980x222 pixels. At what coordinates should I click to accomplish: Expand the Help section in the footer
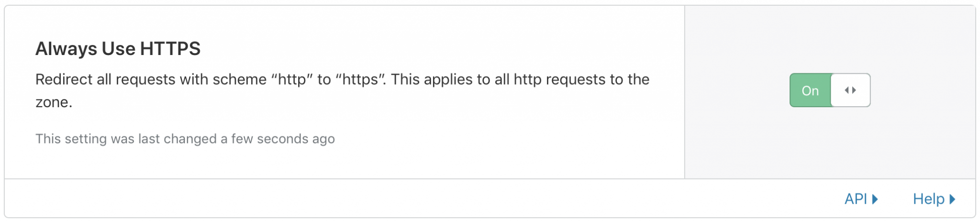click(934, 199)
